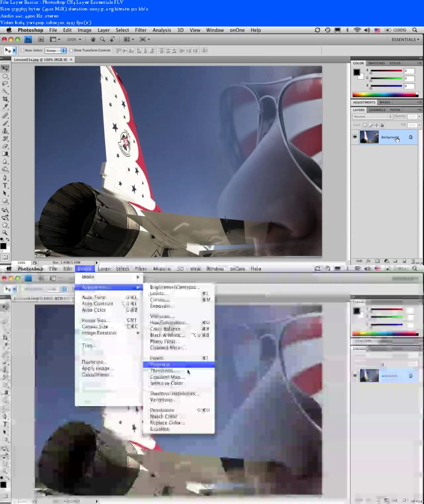Open the upper Color panel's flyout menu

click(x=419, y=63)
